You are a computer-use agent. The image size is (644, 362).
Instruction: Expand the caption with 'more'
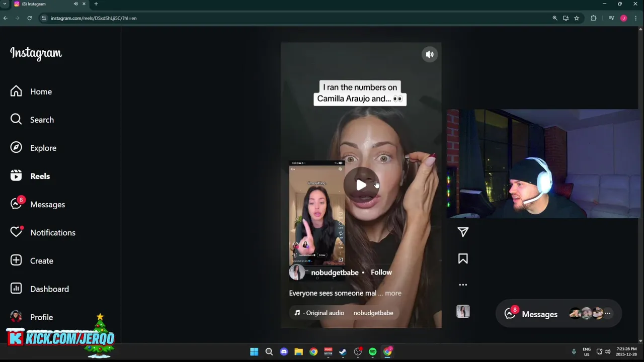pos(393,293)
